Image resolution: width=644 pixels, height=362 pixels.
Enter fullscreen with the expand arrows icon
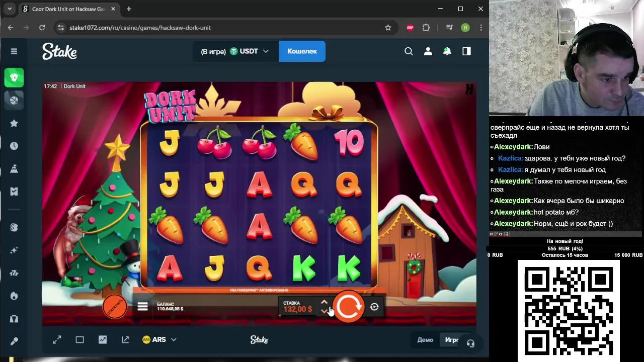coord(57,340)
